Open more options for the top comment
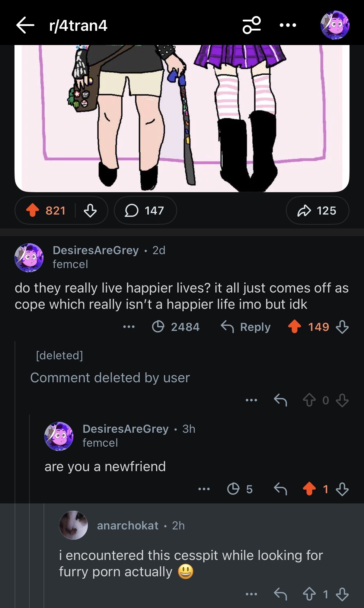Screen dimensions: 364x608 pos(129,327)
